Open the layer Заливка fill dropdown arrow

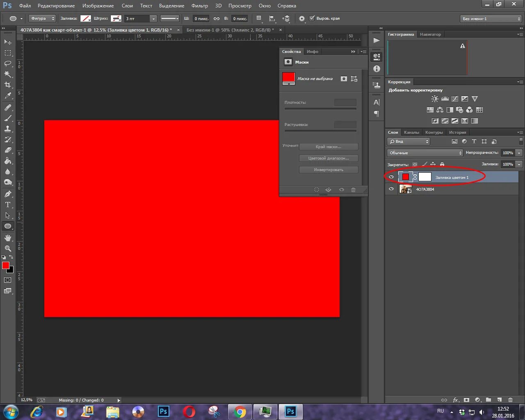click(x=519, y=164)
